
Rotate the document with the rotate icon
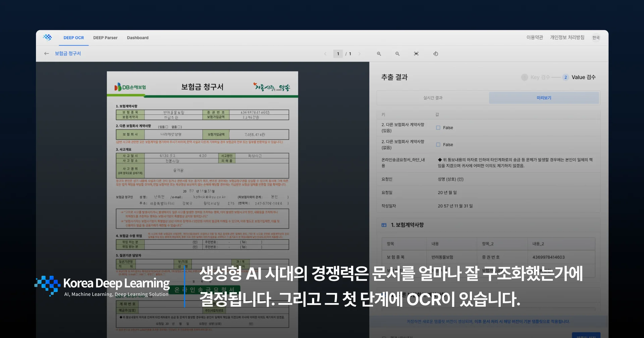coord(435,54)
